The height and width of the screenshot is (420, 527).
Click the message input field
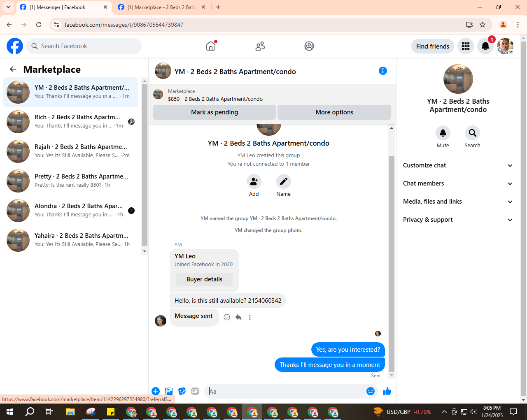pyautogui.click(x=284, y=391)
